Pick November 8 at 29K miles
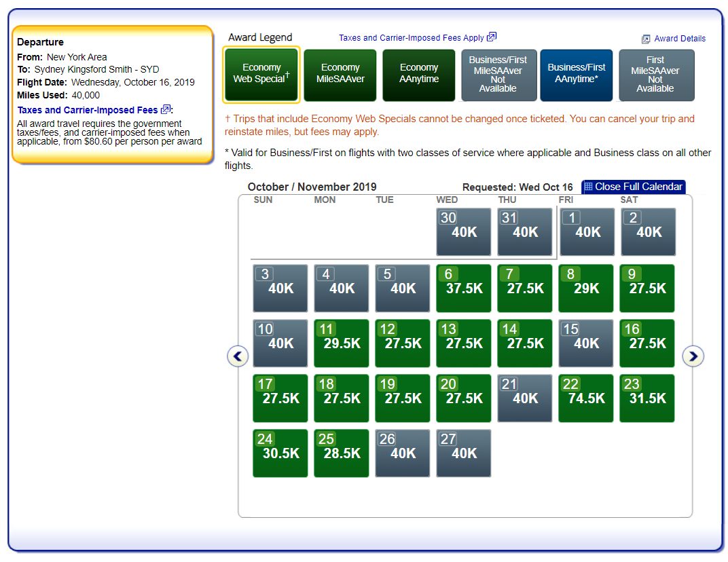The height and width of the screenshot is (562, 728). [586, 288]
